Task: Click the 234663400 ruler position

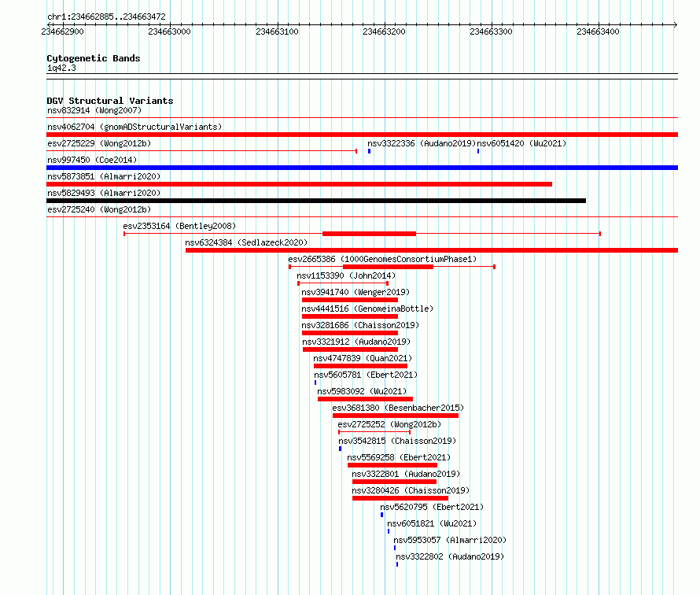Action: pyautogui.click(x=599, y=31)
